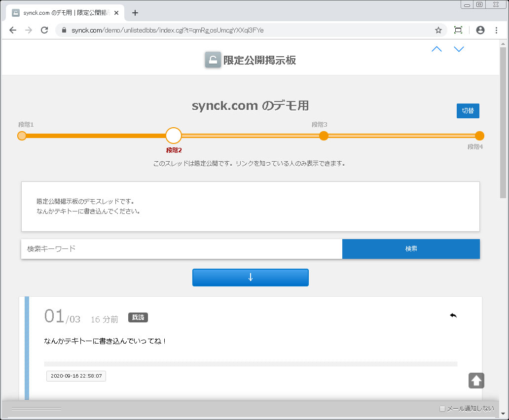Click the post number 01/03
Image resolution: width=509 pixels, height=420 pixels.
coord(62,316)
